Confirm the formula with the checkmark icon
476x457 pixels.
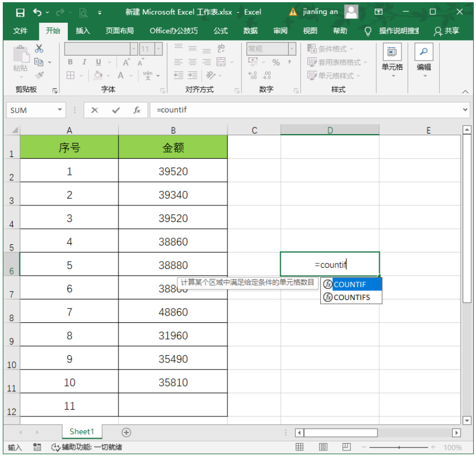pos(116,110)
